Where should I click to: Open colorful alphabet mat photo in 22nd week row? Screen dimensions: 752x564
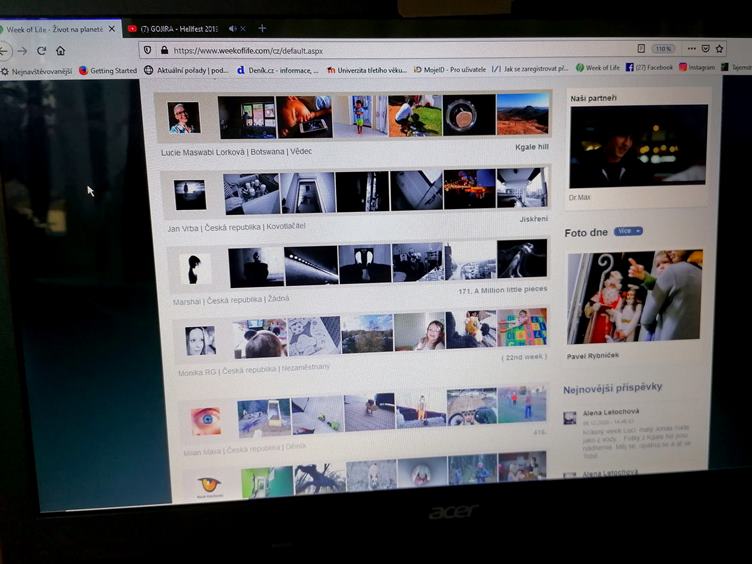522,328
